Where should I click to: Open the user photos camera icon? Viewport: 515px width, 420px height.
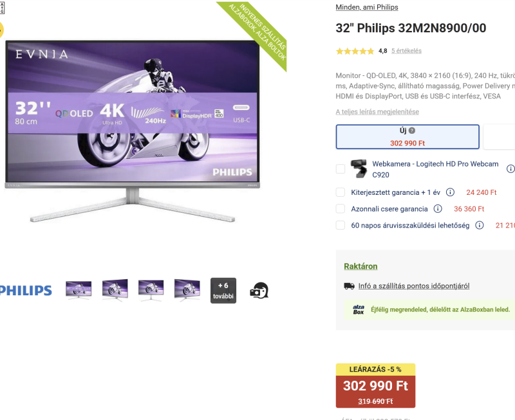coord(259,290)
